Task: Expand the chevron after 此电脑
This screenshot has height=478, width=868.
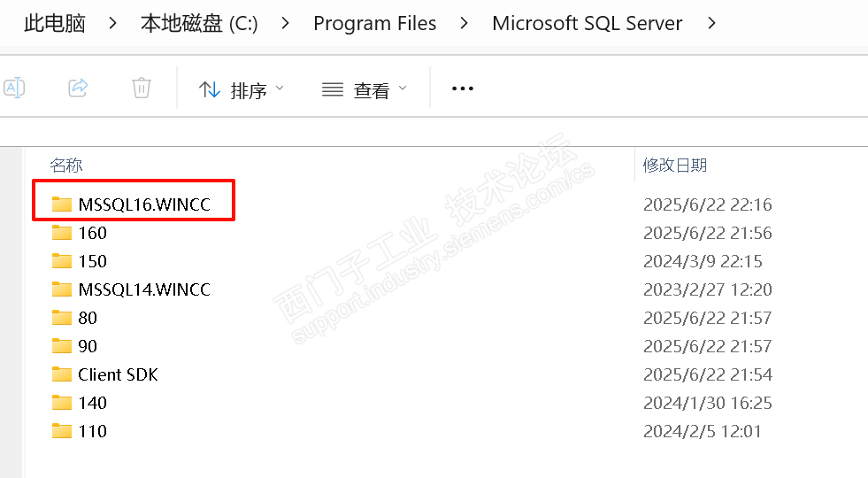Action: (x=113, y=24)
